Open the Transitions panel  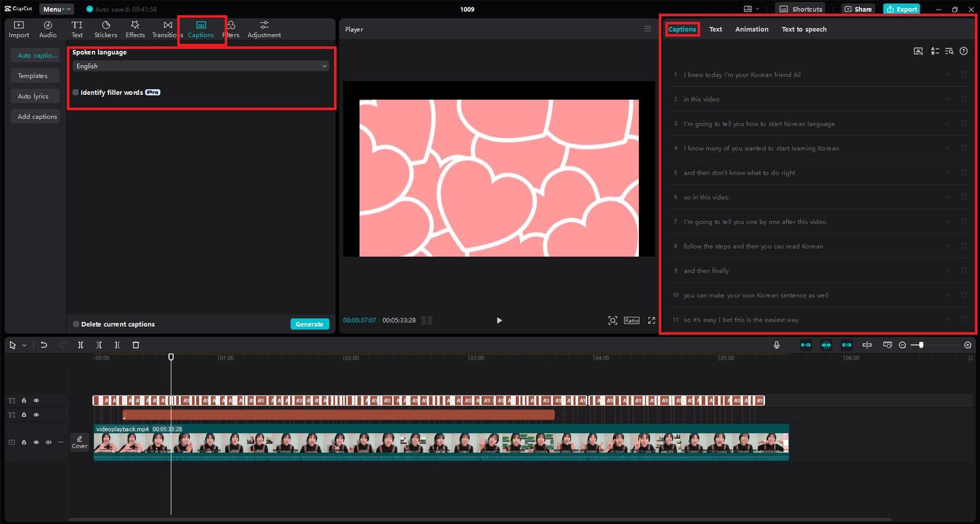click(167, 29)
